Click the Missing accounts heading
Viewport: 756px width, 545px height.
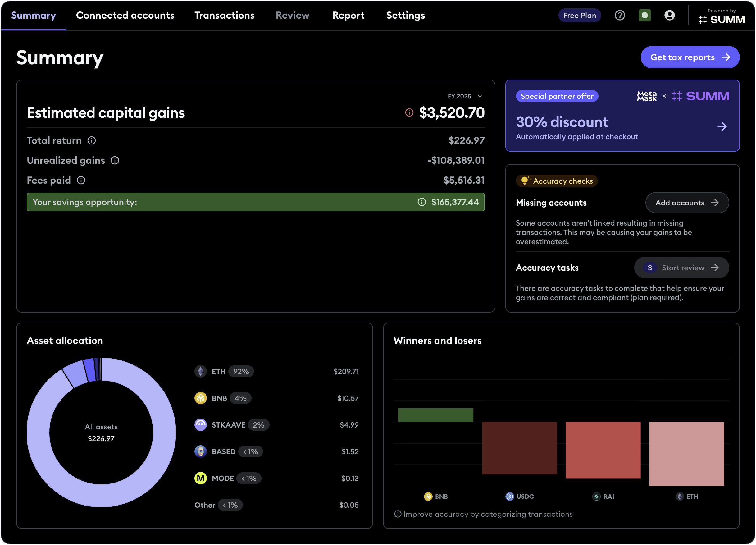(551, 203)
